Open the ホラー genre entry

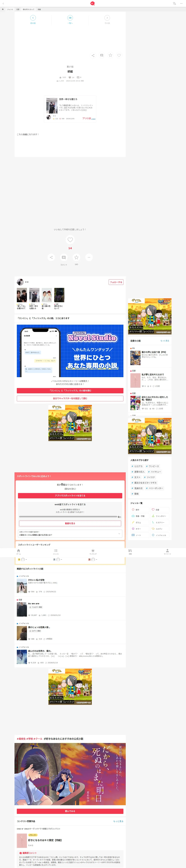[x=140, y=529]
